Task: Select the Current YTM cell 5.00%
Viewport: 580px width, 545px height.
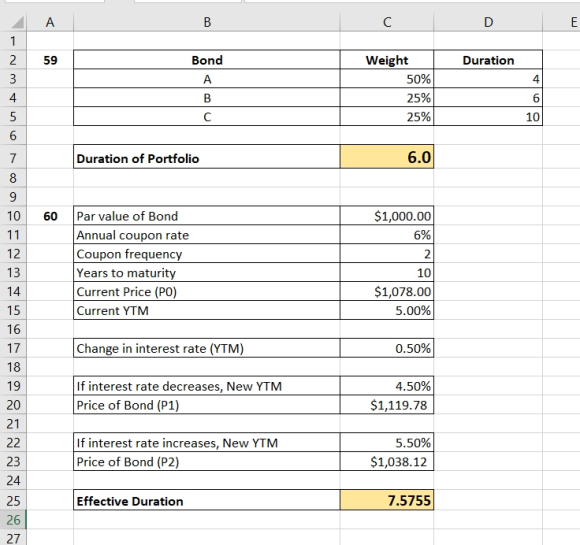Action: tap(387, 310)
